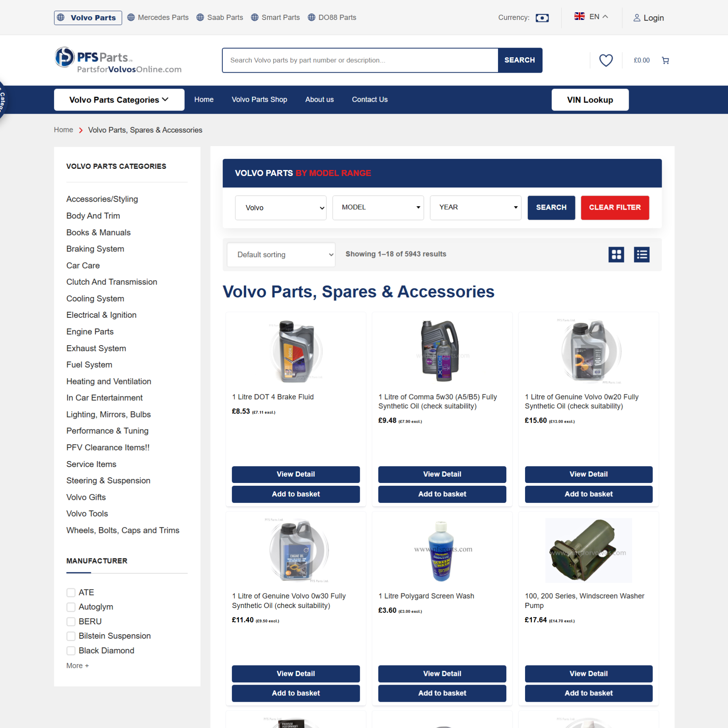Click the PFS Parts logo

118,60
